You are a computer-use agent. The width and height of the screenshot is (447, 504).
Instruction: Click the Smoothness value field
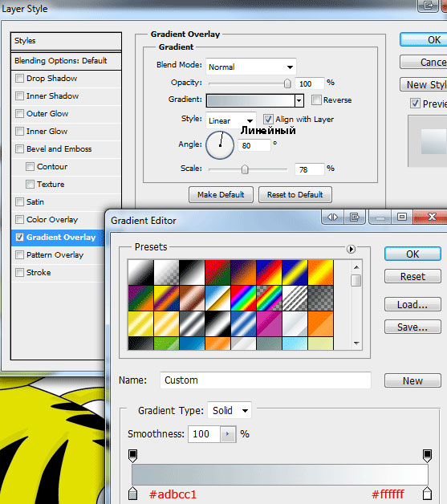(205, 434)
